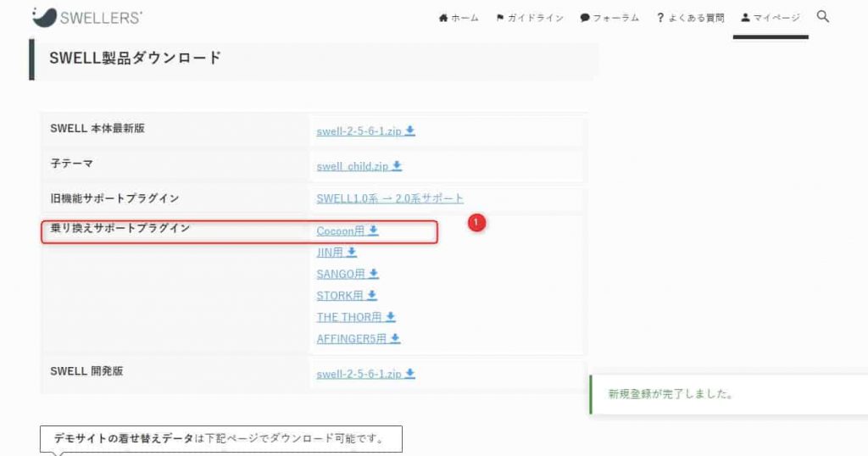This screenshot has width=868, height=456.
Task: Download AFFINGER5用 migration plugin
Action: pos(359,339)
